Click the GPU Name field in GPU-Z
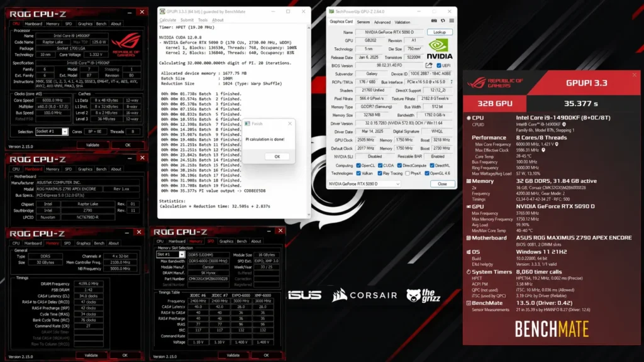This screenshot has width=644, height=362. coord(390,32)
